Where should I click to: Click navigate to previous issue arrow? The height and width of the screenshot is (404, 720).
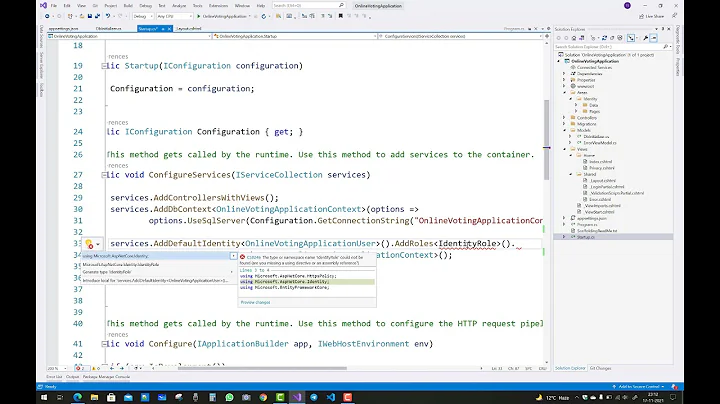click(112, 368)
